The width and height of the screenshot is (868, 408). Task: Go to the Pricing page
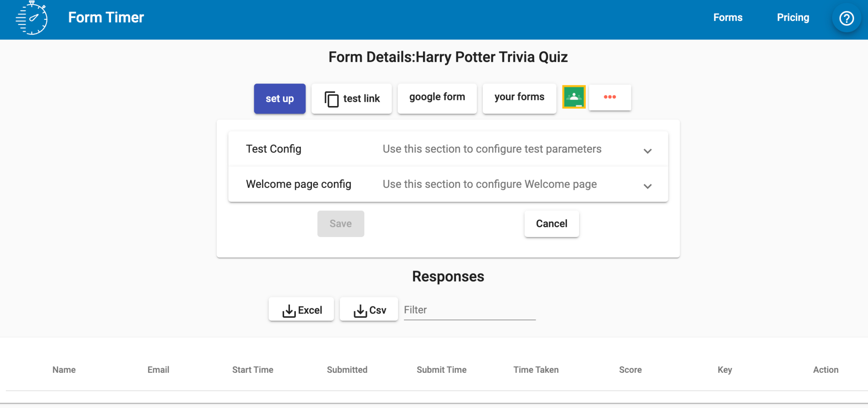(x=793, y=18)
